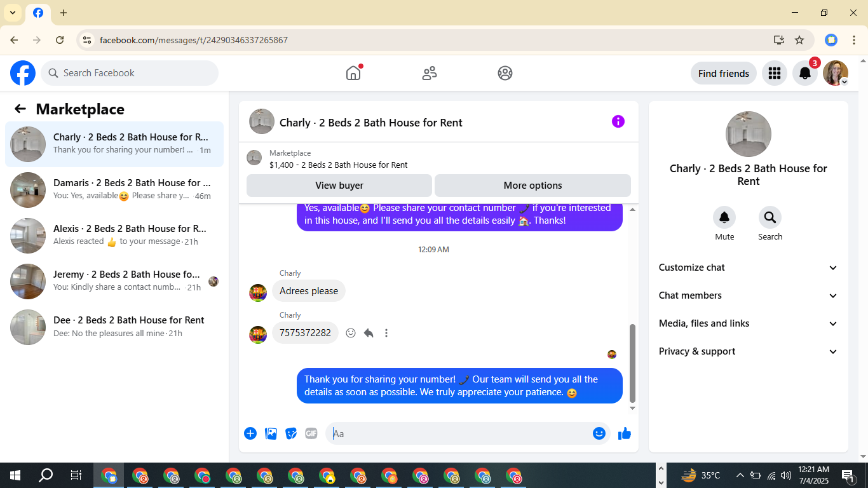Expand Chat members section

pos(749,295)
